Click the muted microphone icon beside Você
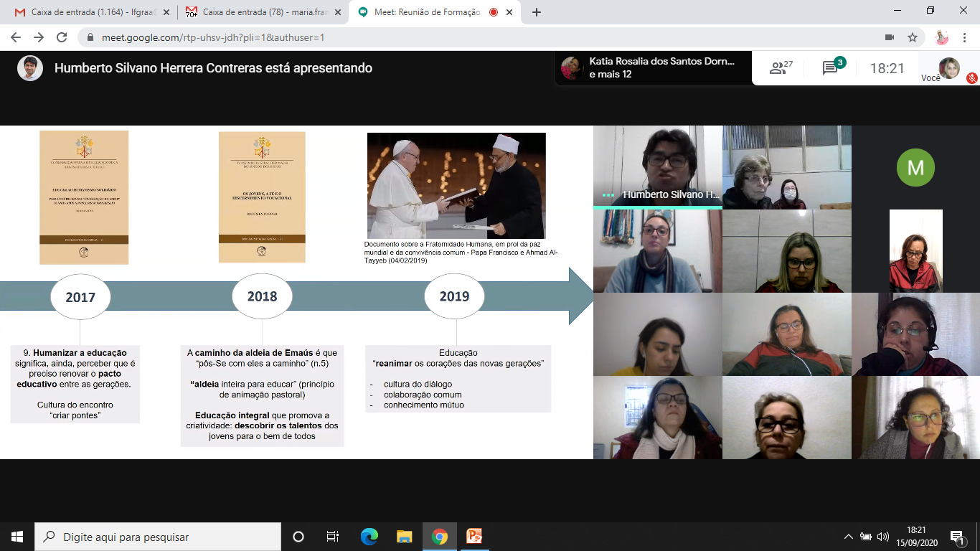The width and height of the screenshot is (980, 551). (971, 77)
